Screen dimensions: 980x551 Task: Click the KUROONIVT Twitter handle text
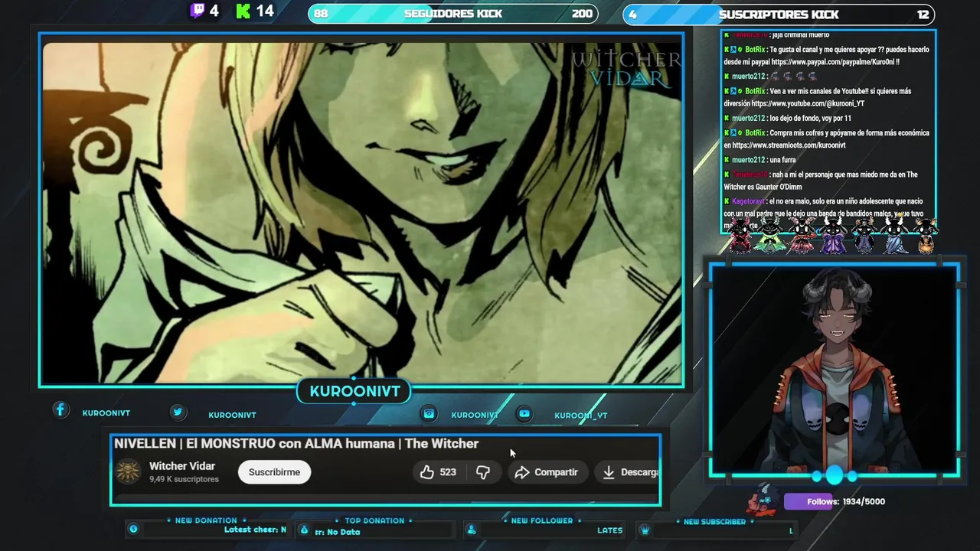tap(232, 415)
